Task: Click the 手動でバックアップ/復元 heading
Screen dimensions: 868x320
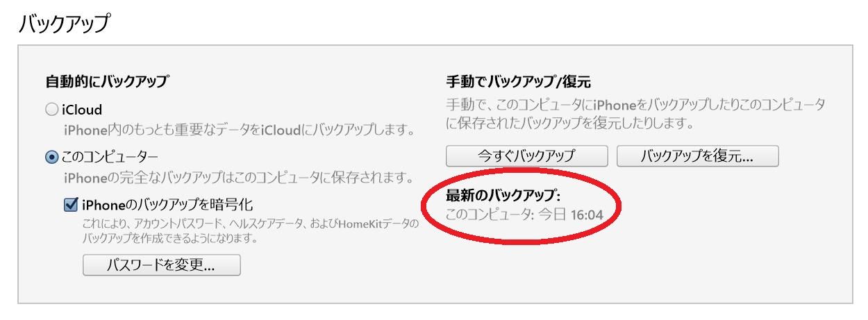Action: (518, 83)
